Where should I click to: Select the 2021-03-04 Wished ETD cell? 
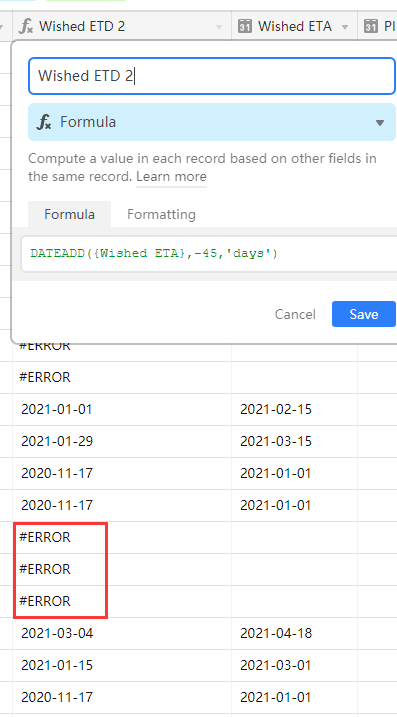click(x=122, y=633)
